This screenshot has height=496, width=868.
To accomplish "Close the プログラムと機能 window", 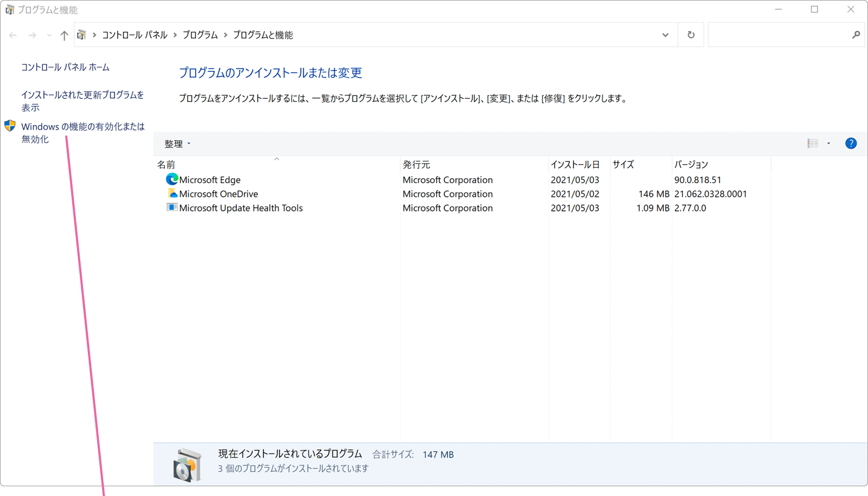I will point(851,10).
